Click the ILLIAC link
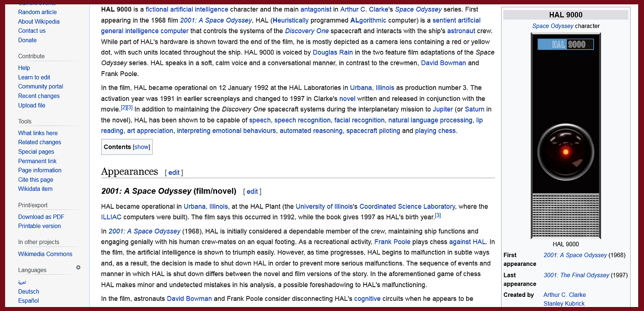The width and height of the screenshot is (644, 311). coord(111,217)
